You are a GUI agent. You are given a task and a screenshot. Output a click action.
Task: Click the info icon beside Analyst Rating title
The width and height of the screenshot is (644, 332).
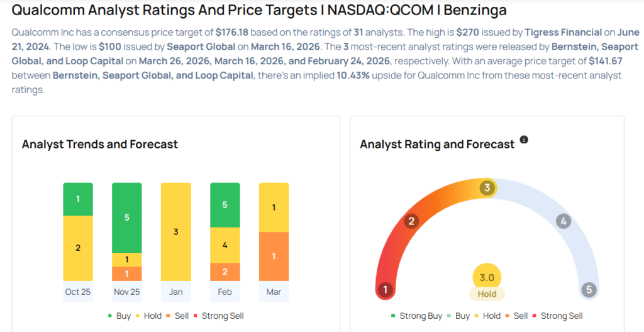[x=524, y=140]
